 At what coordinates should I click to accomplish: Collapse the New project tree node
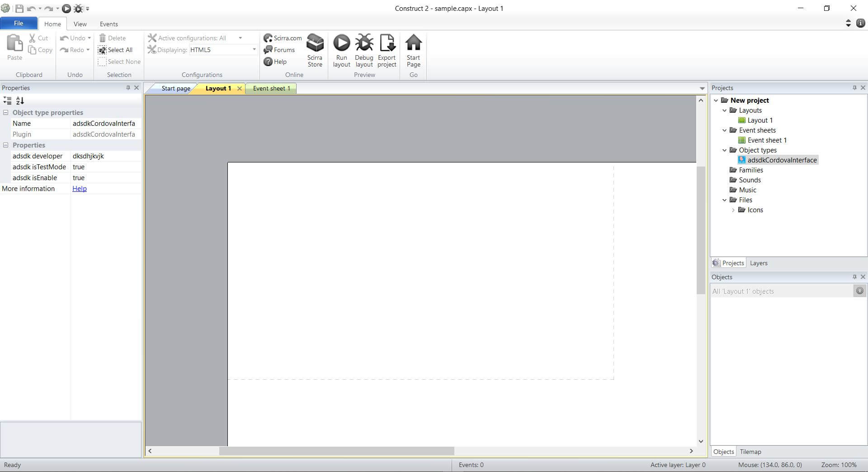[x=716, y=100]
